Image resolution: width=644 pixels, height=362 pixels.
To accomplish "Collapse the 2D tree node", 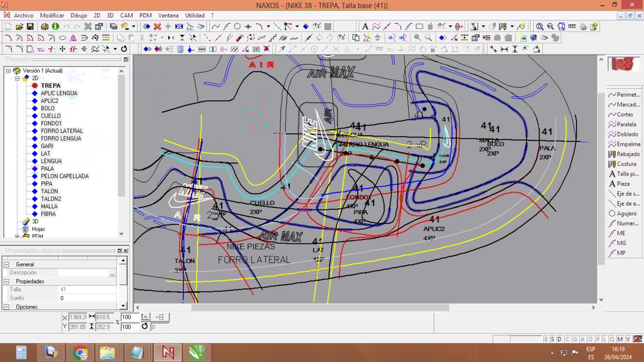I will [17, 78].
